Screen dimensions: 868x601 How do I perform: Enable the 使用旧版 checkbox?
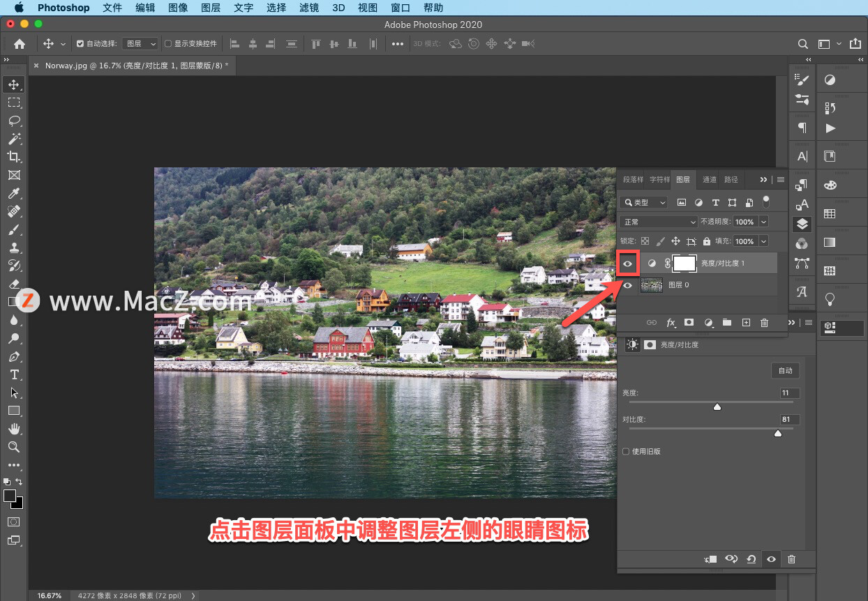626,451
